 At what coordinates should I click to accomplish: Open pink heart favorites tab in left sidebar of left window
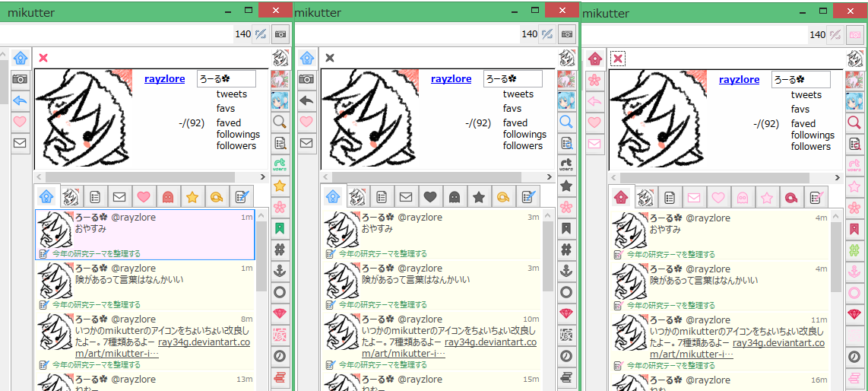tap(20, 122)
